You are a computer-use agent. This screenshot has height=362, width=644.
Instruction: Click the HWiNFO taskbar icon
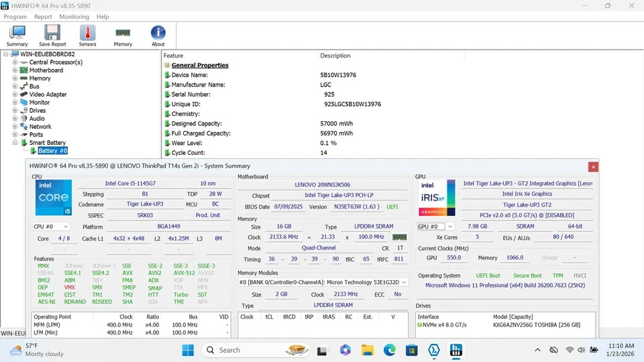pyautogui.click(x=456, y=350)
